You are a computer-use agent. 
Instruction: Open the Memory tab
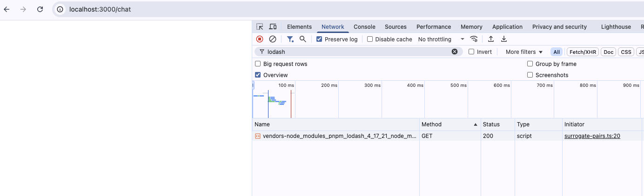[471, 27]
